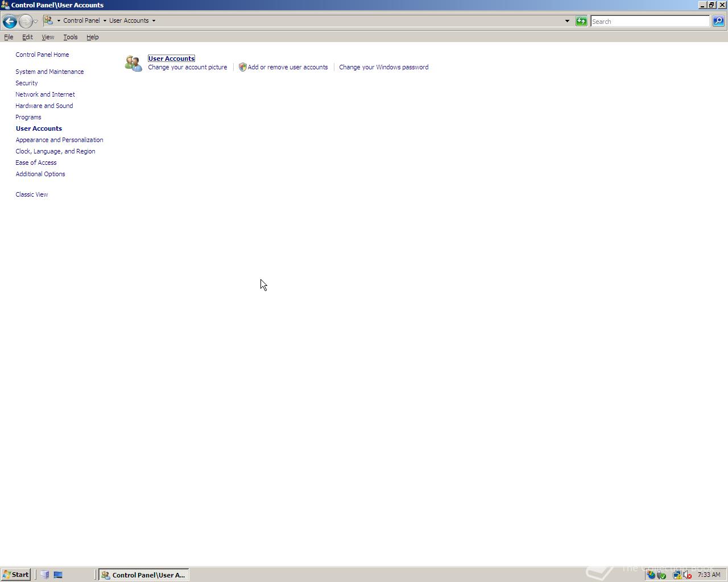Screen dimensions: 728x582
Task: Click Safely Remove Hardware tray icon
Action: pos(661,575)
